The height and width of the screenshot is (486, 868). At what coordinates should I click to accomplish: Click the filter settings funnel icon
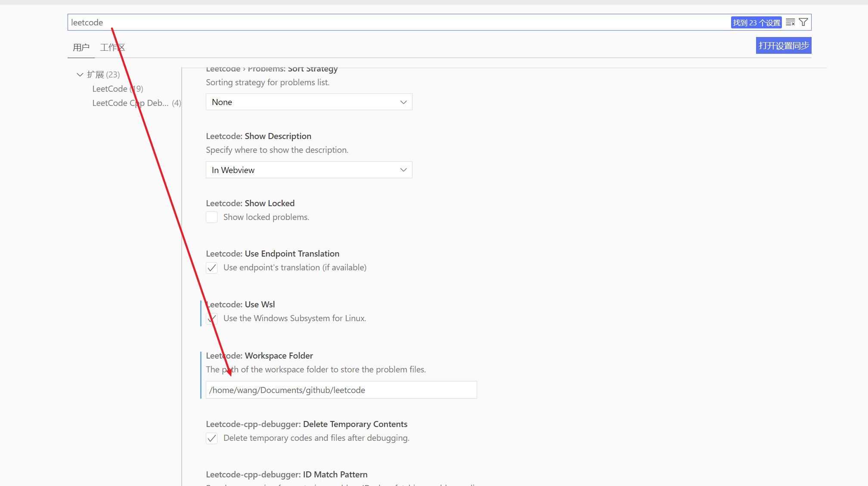[x=803, y=22]
